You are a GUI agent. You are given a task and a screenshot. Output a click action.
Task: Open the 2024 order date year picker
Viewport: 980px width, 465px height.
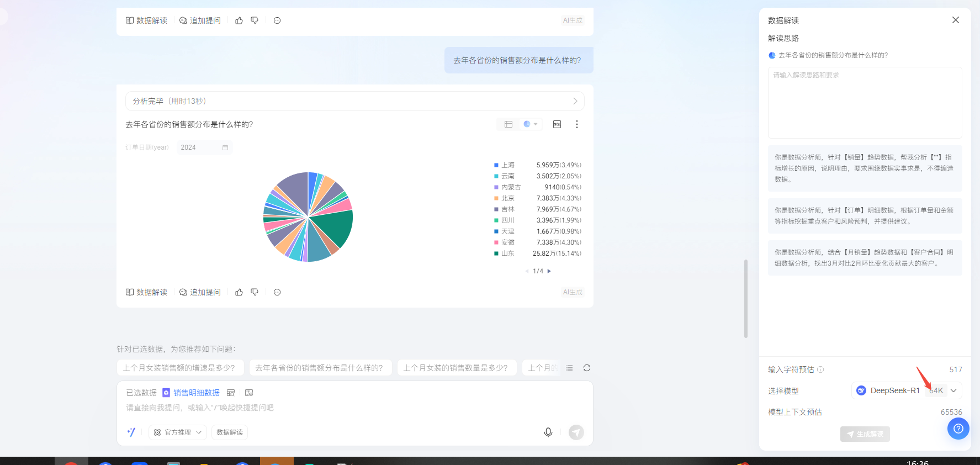tap(204, 147)
